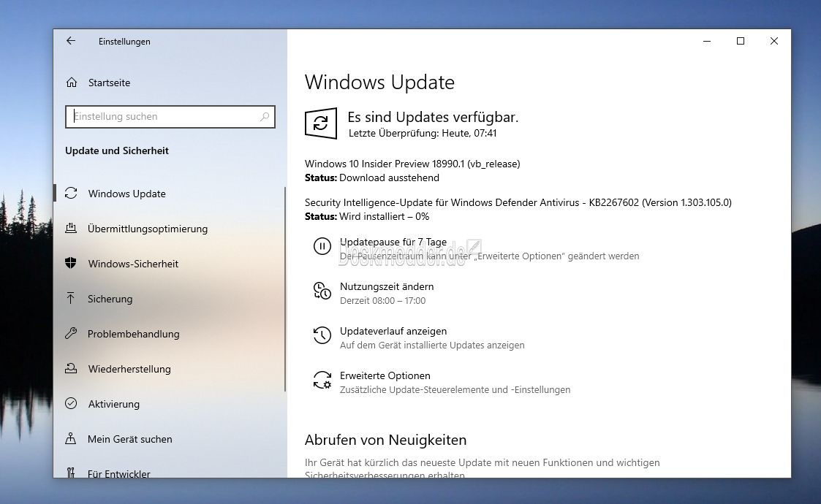Focus the Einstellung suchen search field
The image size is (821, 504).
point(170,117)
